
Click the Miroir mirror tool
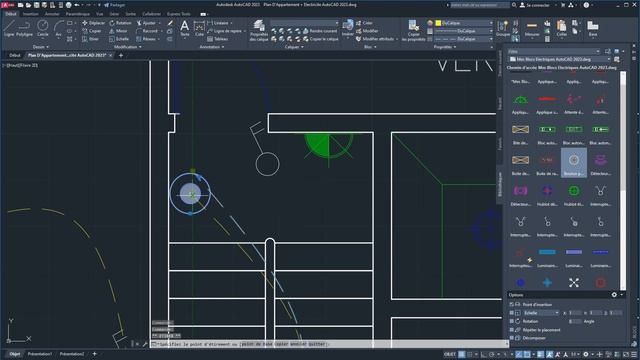(118, 31)
